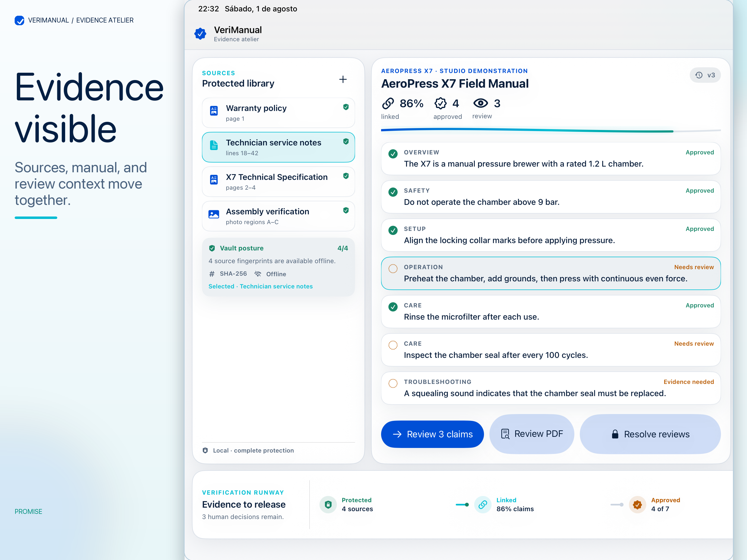747x560 pixels.
Task: Open Selected · Technician service notes link
Action: click(260, 286)
